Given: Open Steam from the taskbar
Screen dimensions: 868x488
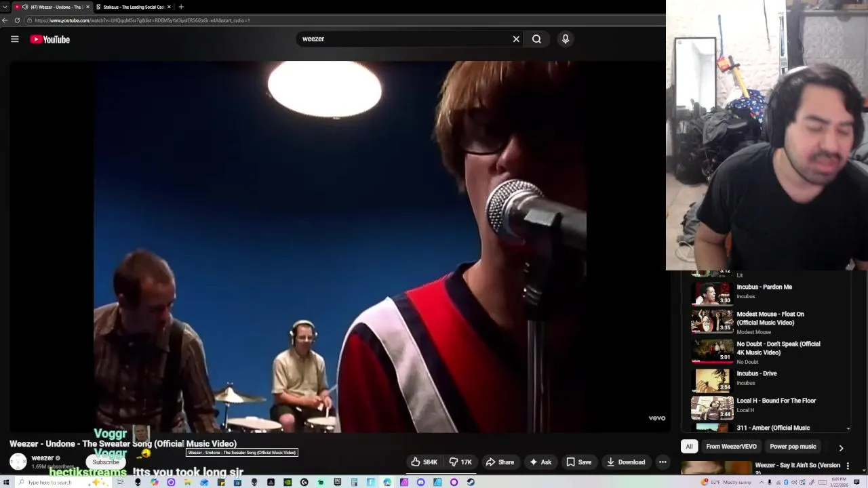Looking at the screenshot, I should pos(471,482).
